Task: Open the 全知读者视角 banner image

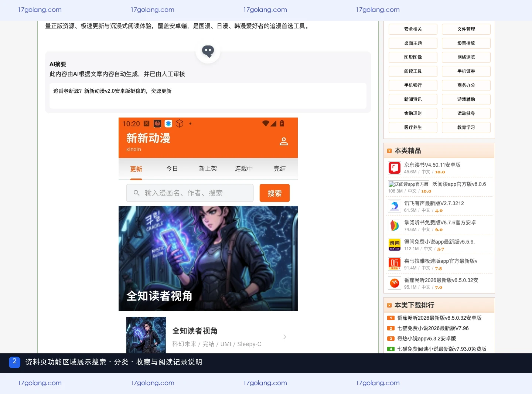Action: coord(208,258)
